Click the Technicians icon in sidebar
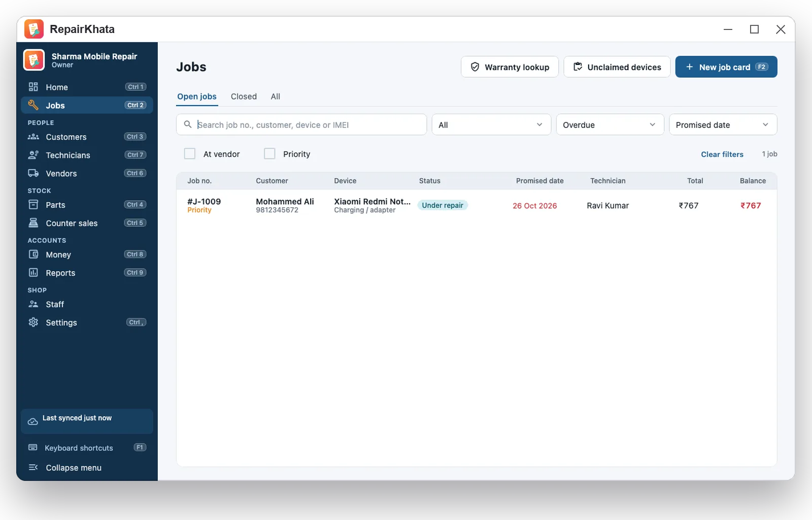This screenshot has width=812, height=520. click(33, 155)
